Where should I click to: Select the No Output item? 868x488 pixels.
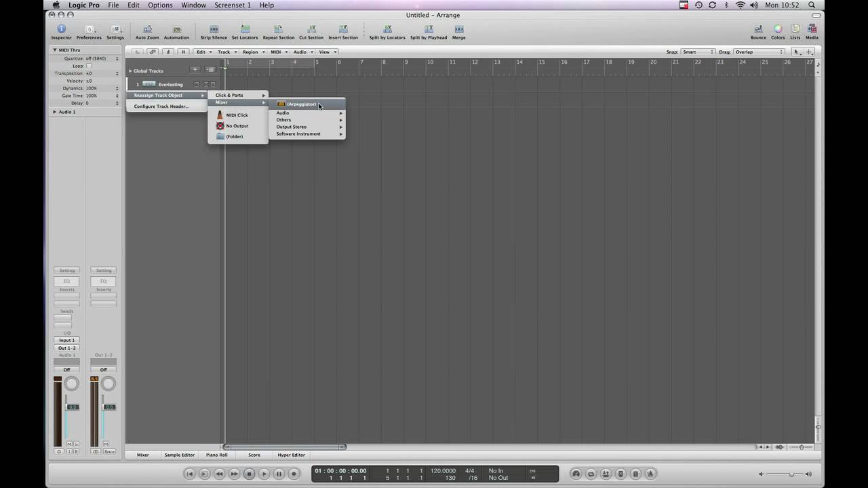pyautogui.click(x=237, y=126)
